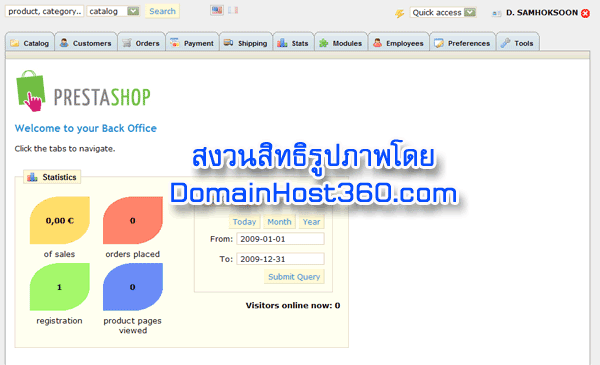Image resolution: width=600 pixels, height=365 pixels.
Task: Click the employee profile card icon
Action: pyautogui.click(x=496, y=13)
